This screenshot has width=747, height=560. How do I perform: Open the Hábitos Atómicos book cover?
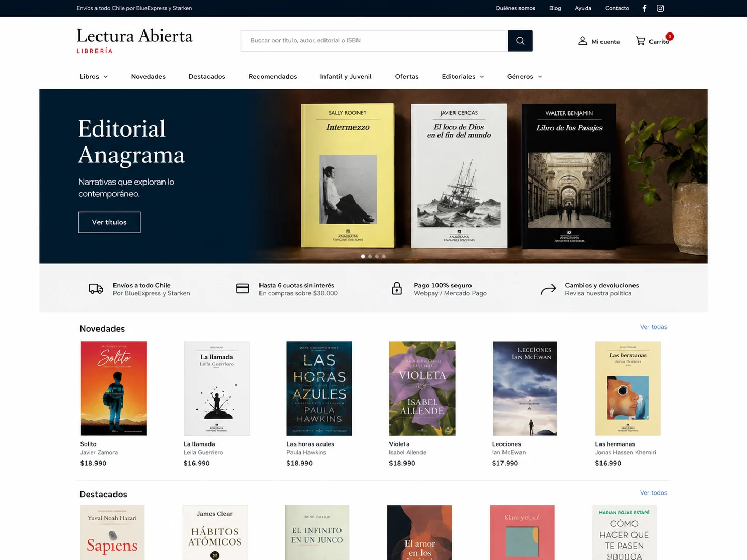point(215,533)
